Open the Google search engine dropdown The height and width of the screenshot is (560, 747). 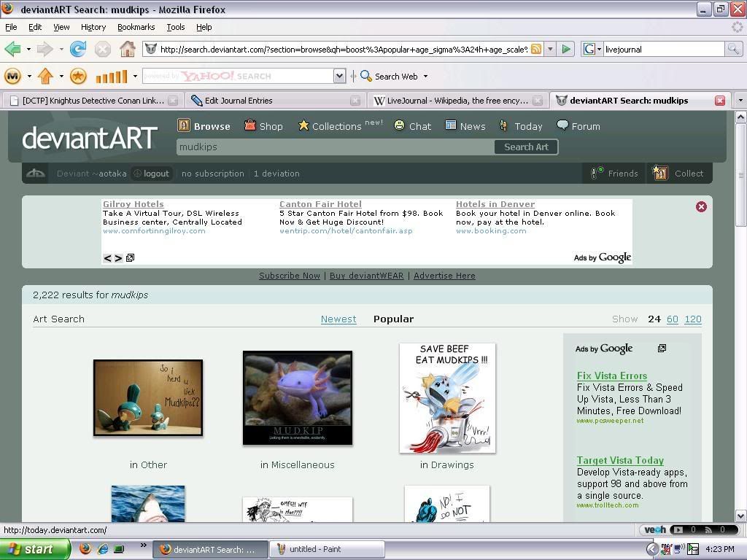tap(599, 49)
